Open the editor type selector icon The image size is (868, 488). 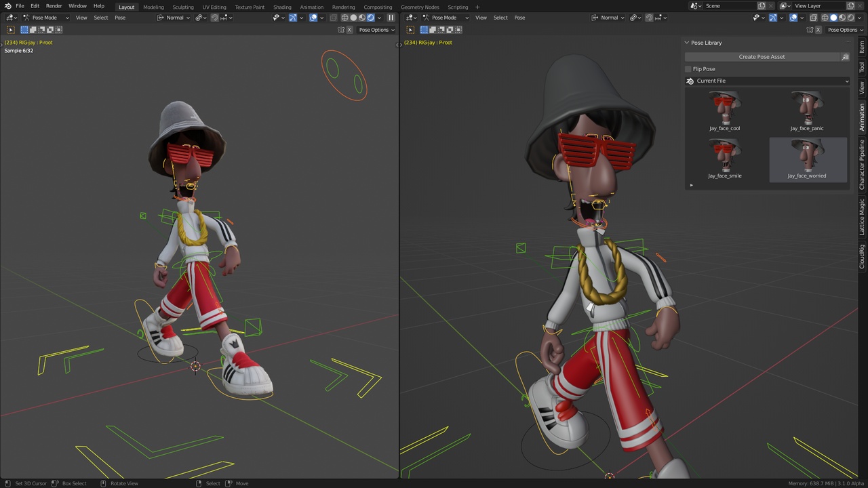point(9,18)
